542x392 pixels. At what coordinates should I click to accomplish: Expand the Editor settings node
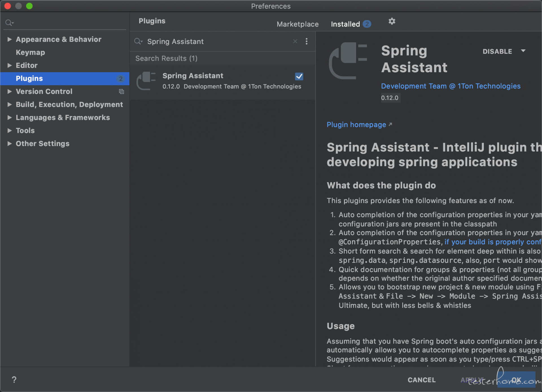click(9, 65)
